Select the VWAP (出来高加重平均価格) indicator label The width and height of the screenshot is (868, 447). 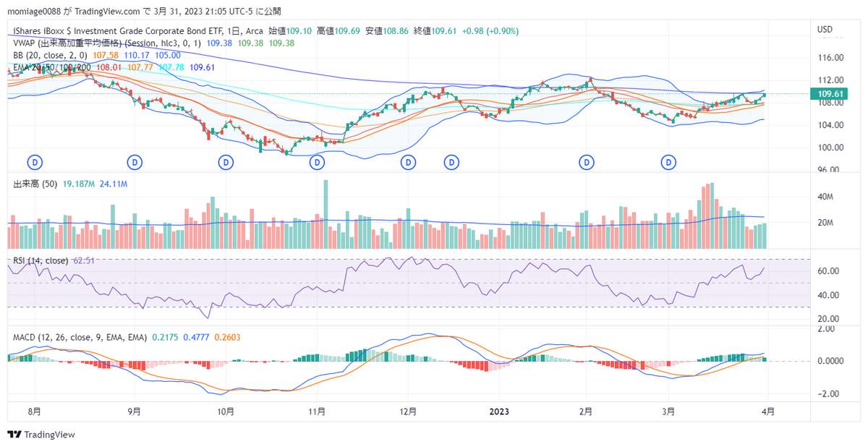coord(108,43)
